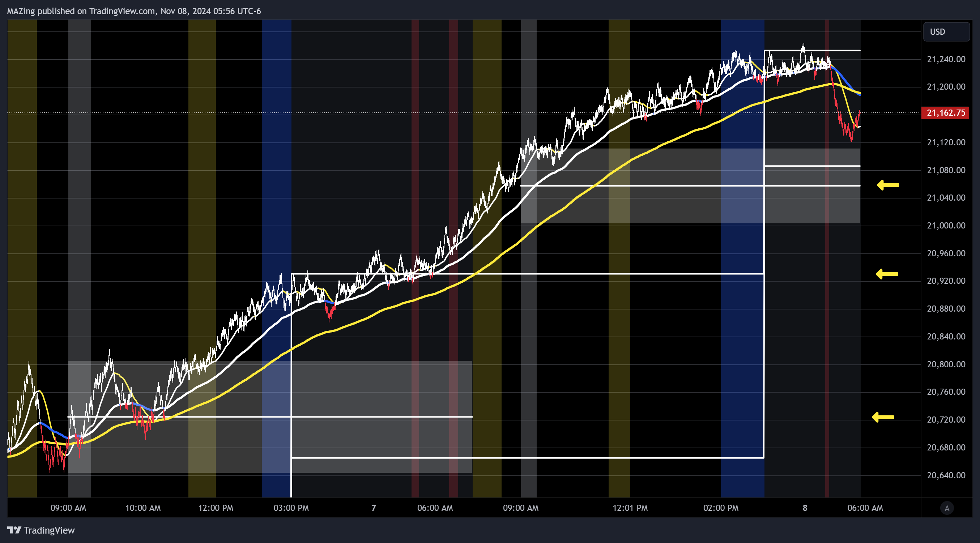Click the 12:01 PM time axis label

pos(630,508)
